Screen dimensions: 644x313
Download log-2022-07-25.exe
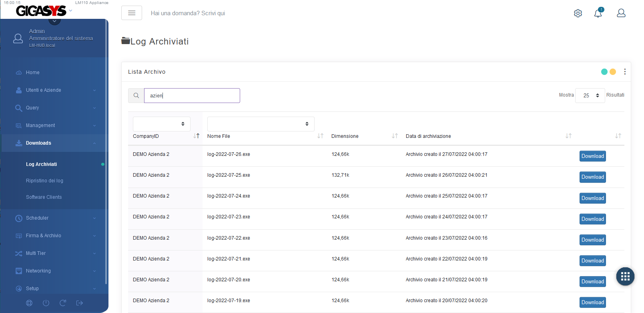tap(593, 177)
